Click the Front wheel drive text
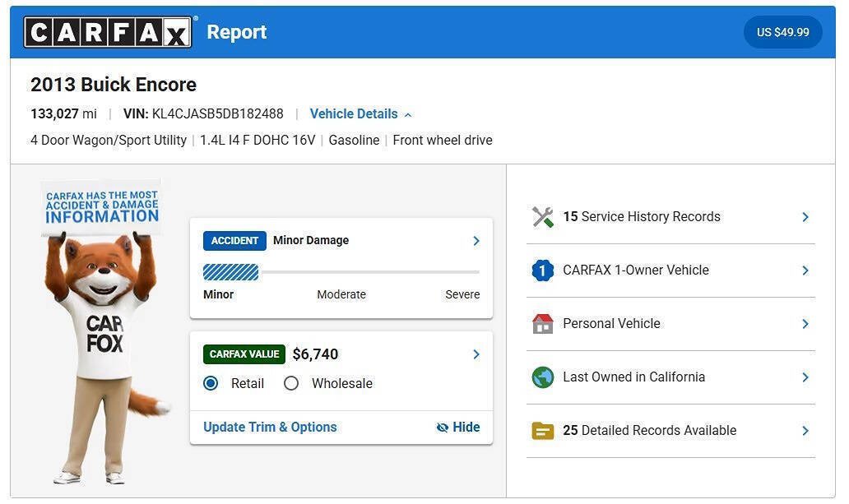The image size is (849, 504). (x=443, y=141)
